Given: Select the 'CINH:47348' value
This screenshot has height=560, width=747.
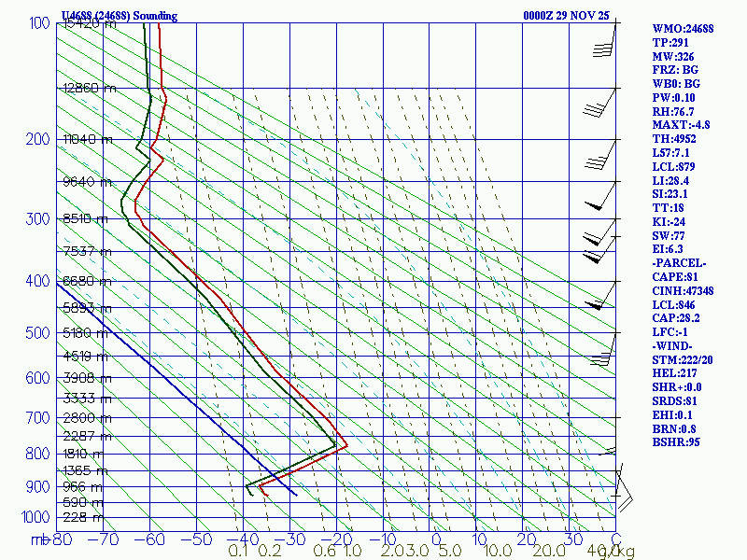Looking at the screenshot, I should click(x=683, y=291).
